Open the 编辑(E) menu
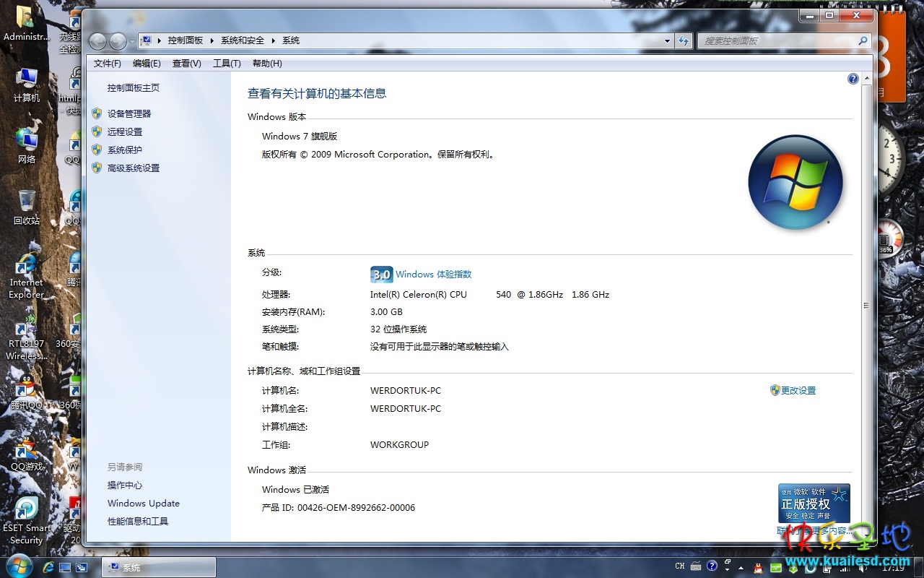924x578 pixels. (x=147, y=64)
